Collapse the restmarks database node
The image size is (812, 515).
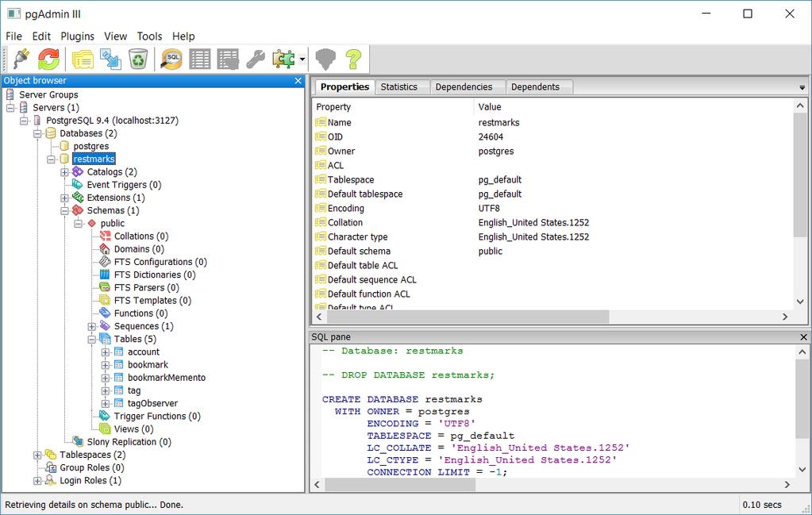point(51,159)
